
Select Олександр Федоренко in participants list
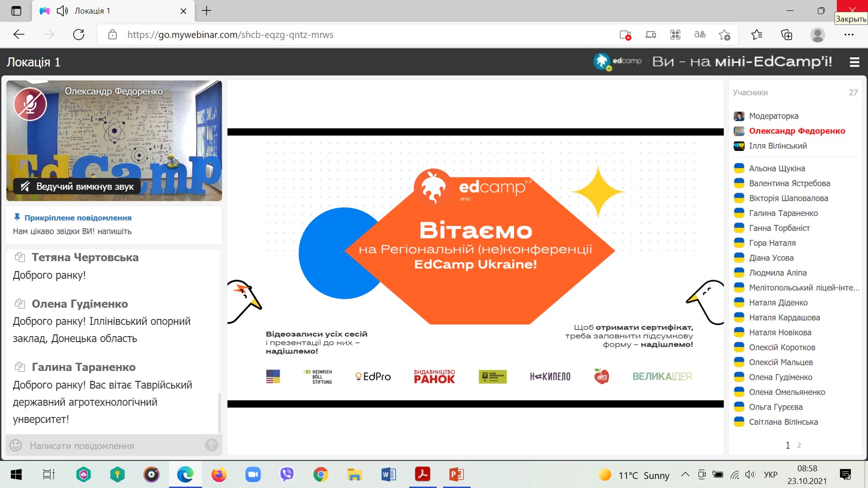click(x=797, y=131)
